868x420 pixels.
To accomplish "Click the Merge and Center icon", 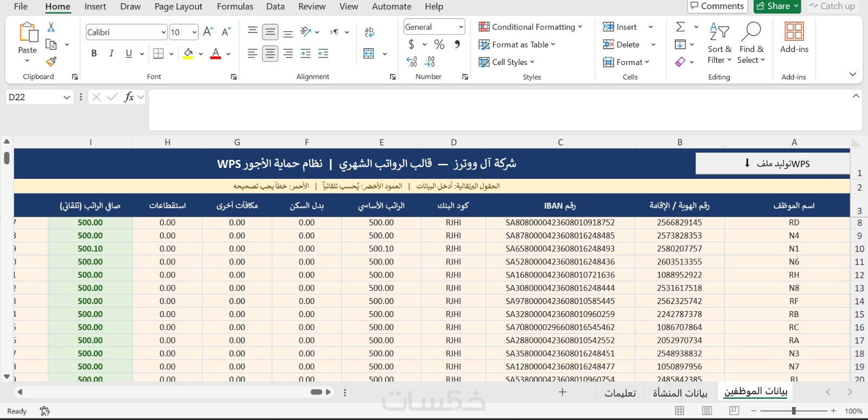I will [369, 53].
